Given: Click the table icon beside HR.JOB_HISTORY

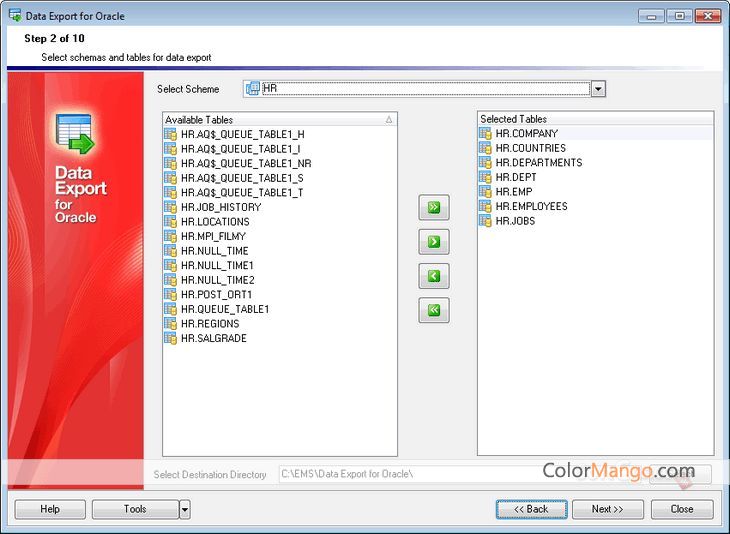Looking at the screenshot, I should [170, 207].
